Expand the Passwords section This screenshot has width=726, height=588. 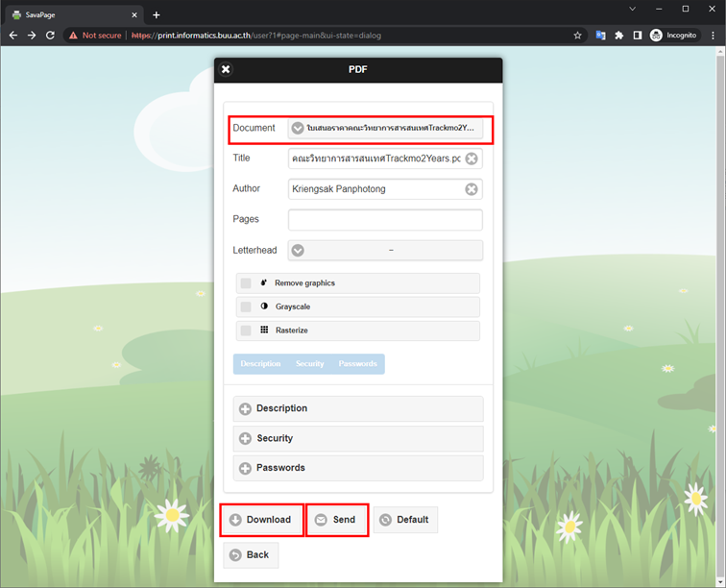click(358, 468)
